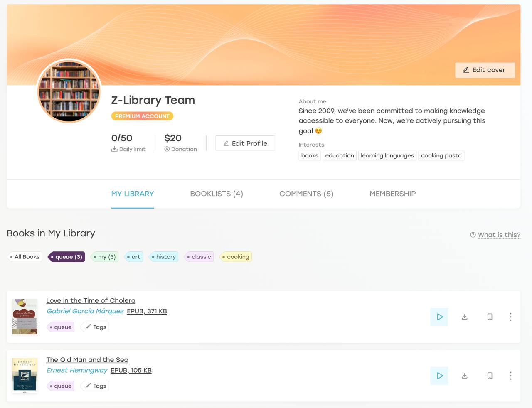
Task: Open author Gabriel García Márquez
Action: [85, 311]
